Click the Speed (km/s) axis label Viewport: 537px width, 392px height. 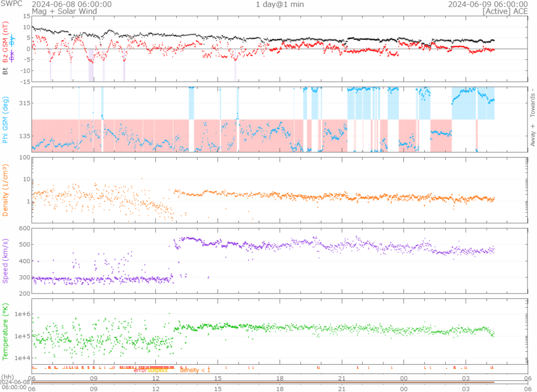tap(5, 261)
